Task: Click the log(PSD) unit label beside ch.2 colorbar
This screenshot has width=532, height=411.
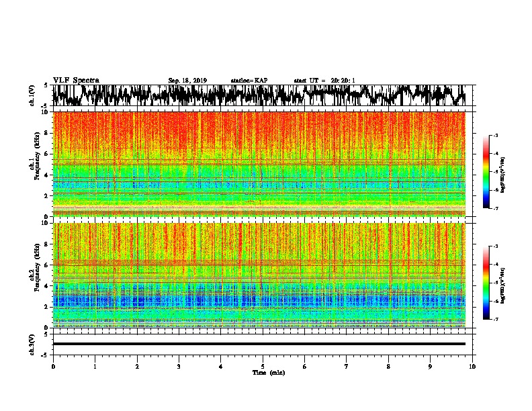Action: tap(503, 286)
